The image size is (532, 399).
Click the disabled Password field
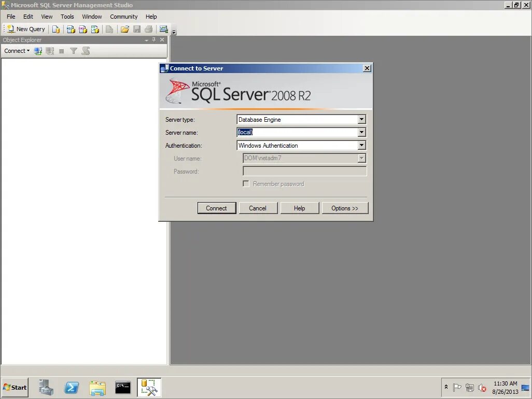point(305,171)
